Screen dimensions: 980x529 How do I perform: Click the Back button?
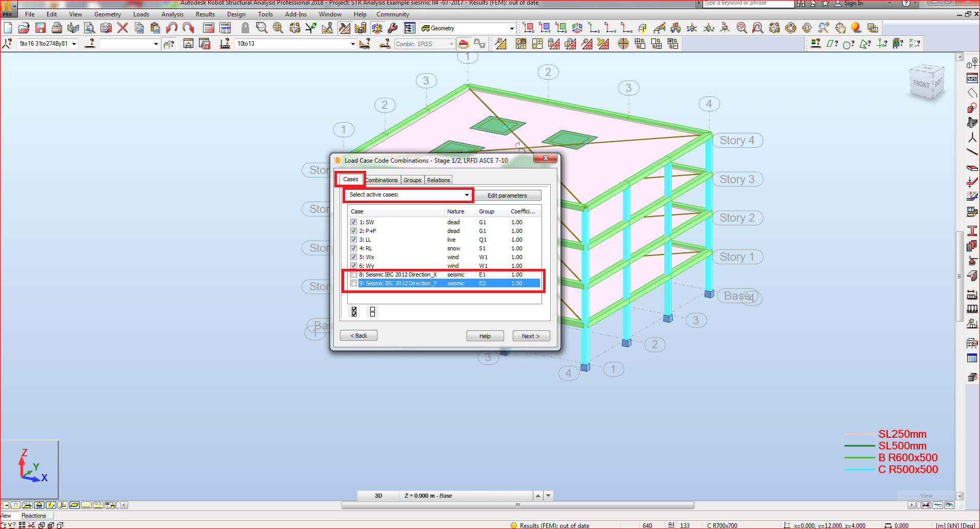point(358,336)
